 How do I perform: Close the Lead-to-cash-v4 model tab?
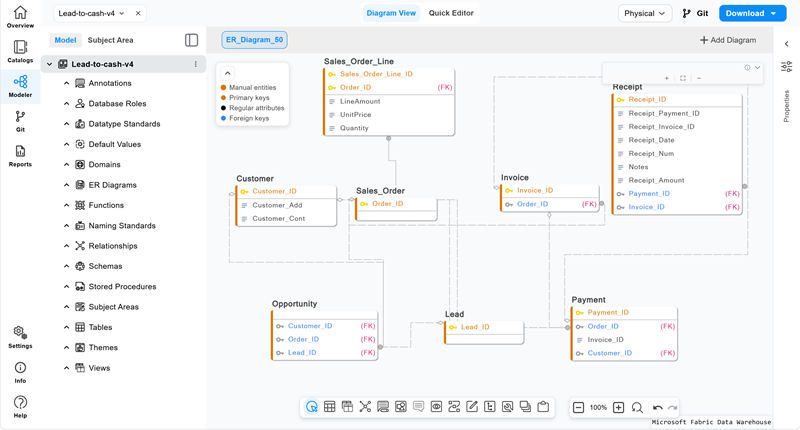138,13
